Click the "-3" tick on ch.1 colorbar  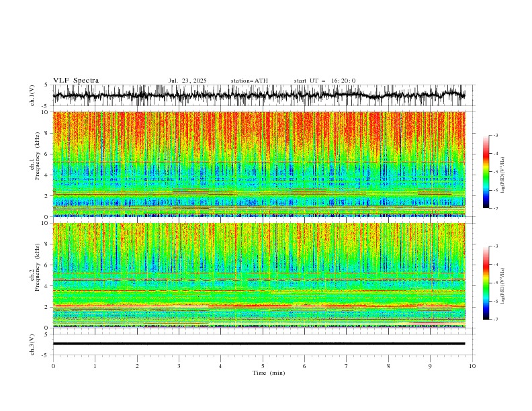click(x=495, y=135)
